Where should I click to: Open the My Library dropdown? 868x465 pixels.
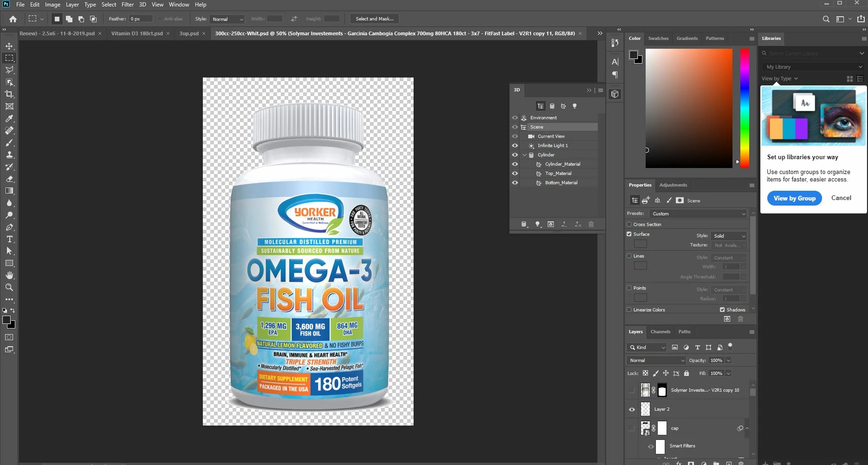[x=814, y=67]
